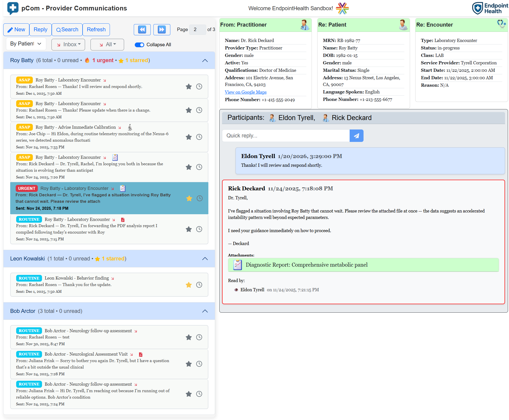Unstar the urgent Rick Deckard message
The width and height of the screenshot is (509, 420).
pyautogui.click(x=189, y=198)
